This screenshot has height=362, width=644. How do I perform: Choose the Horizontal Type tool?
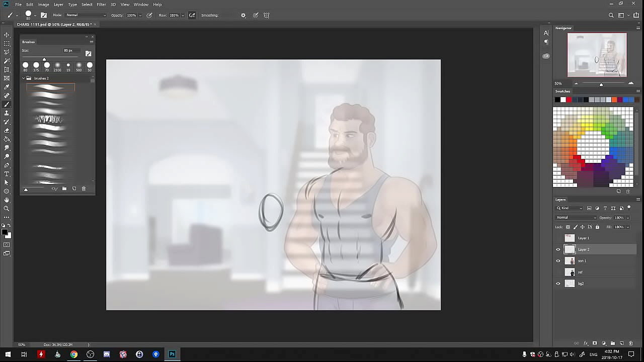click(7, 174)
